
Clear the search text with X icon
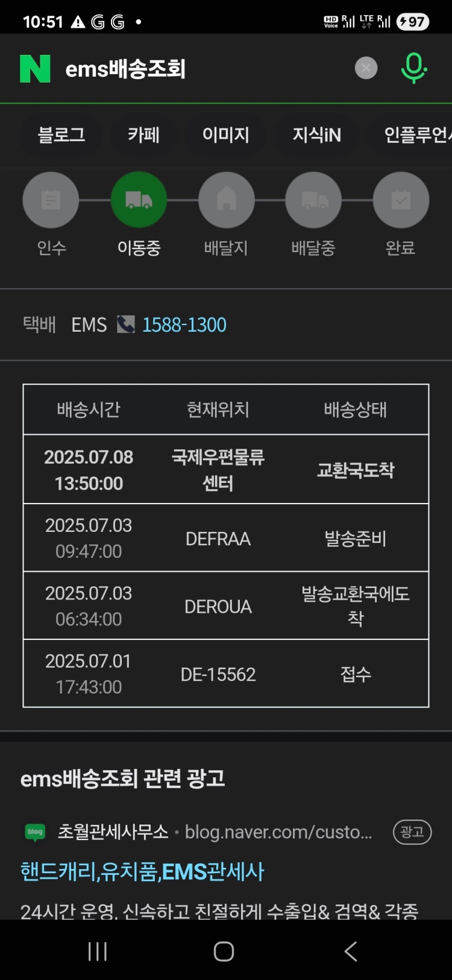coord(366,68)
